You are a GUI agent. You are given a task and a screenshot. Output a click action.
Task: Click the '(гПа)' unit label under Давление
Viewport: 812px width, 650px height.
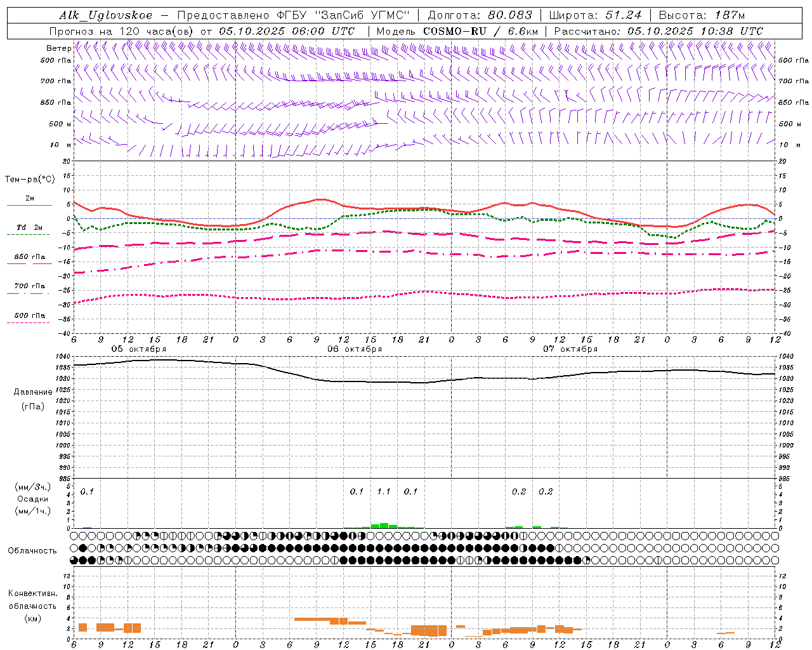pos(33,406)
